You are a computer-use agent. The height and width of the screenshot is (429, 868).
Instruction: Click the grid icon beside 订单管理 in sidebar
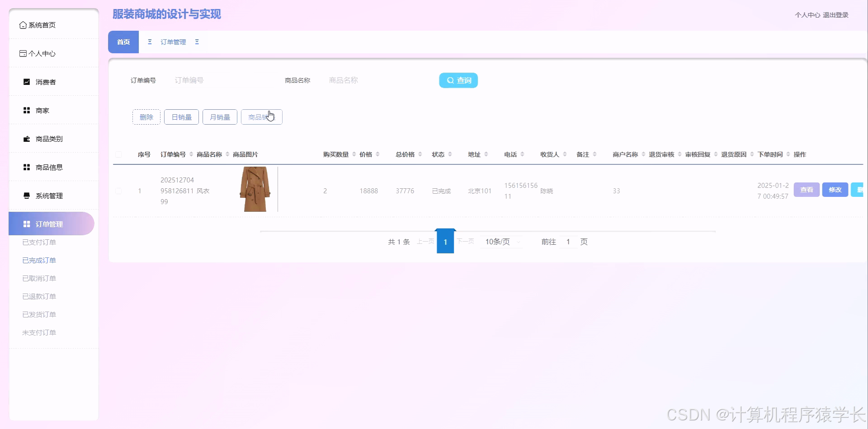point(27,224)
